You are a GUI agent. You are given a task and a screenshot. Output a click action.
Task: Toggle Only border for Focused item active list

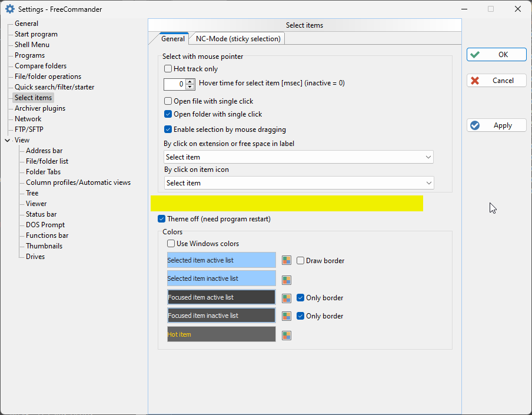point(300,298)
